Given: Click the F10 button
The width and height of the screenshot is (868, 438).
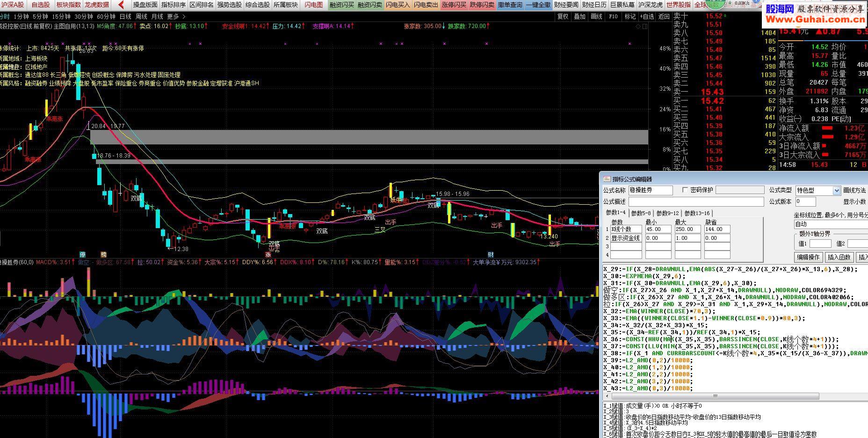Looking at the screenshot, I should 613,16.
